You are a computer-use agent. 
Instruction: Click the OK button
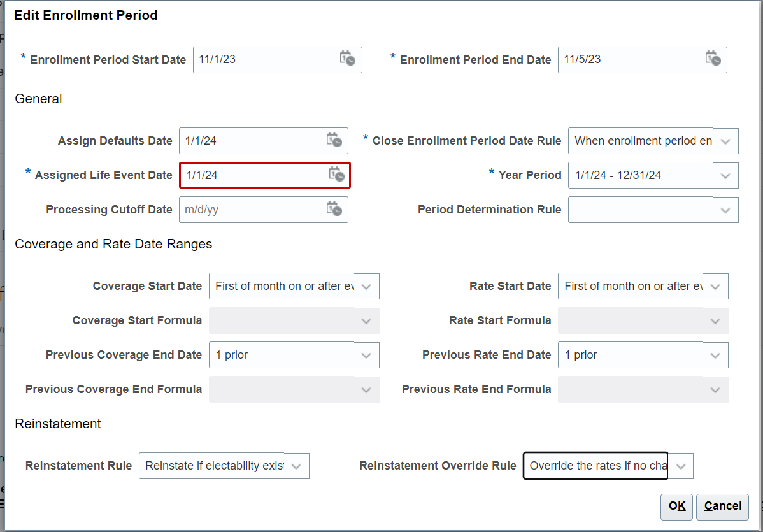pos(676,507)
